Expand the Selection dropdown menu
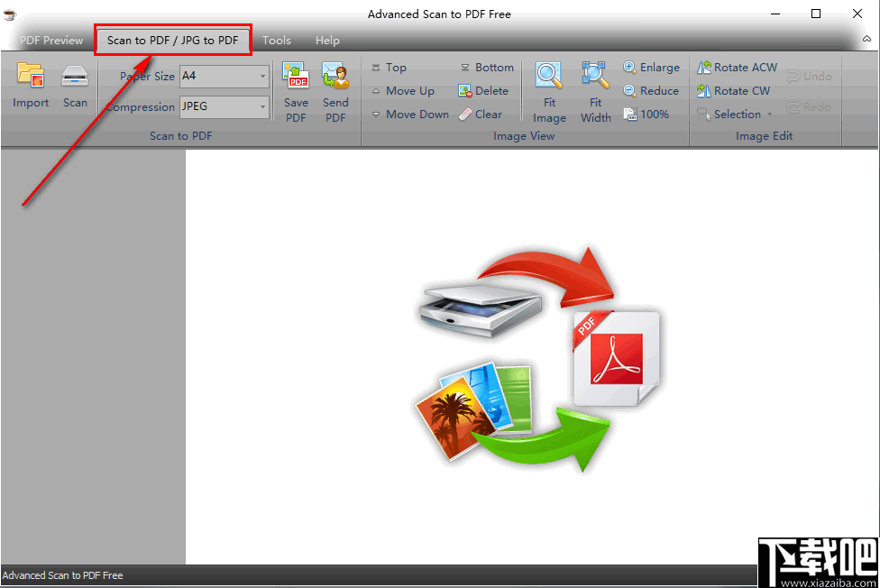This screenshot has height=588, width=880. click(x=771, y=114)
